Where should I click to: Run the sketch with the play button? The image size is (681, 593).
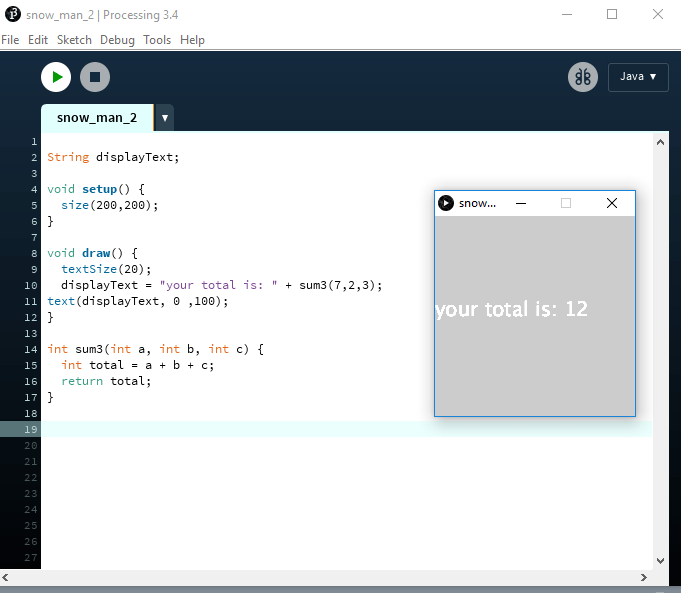point(56,77)
